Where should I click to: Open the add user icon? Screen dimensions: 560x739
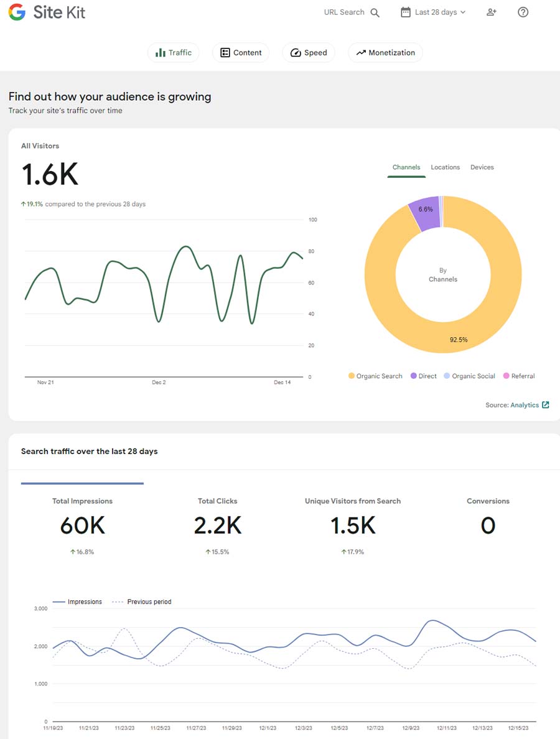coord(492,12)
